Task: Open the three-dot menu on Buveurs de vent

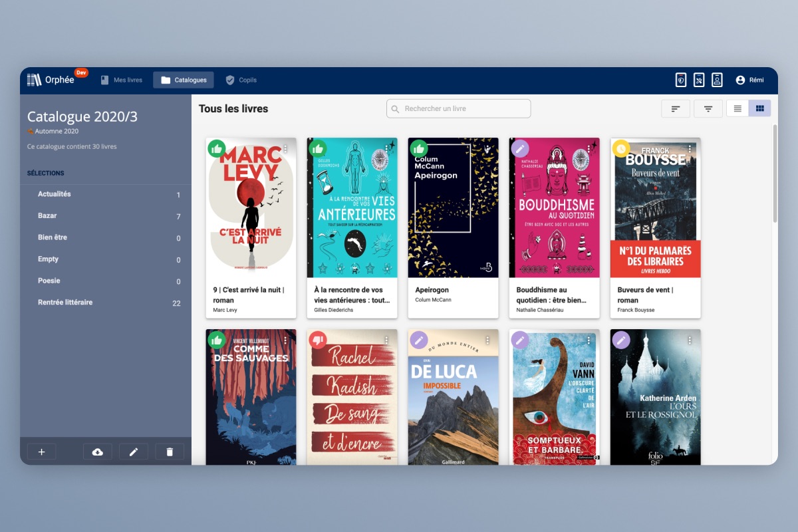Action: (x=690, y=149)
